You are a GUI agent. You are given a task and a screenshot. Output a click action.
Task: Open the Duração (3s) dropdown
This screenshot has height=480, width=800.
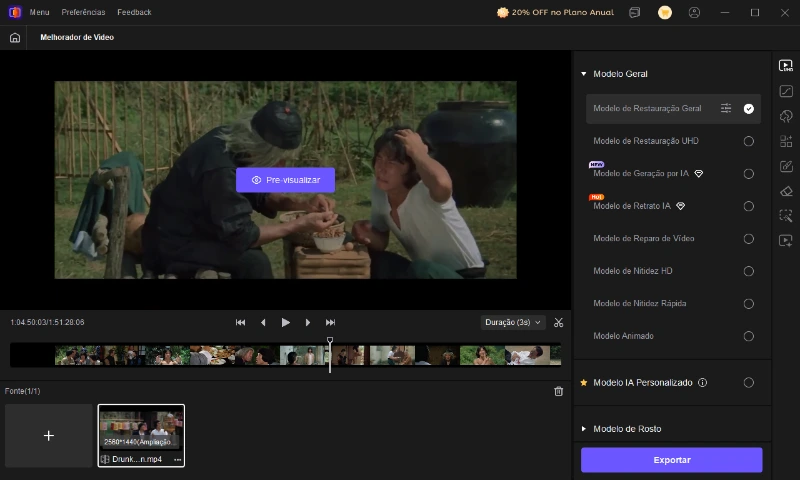pos(513,322)
